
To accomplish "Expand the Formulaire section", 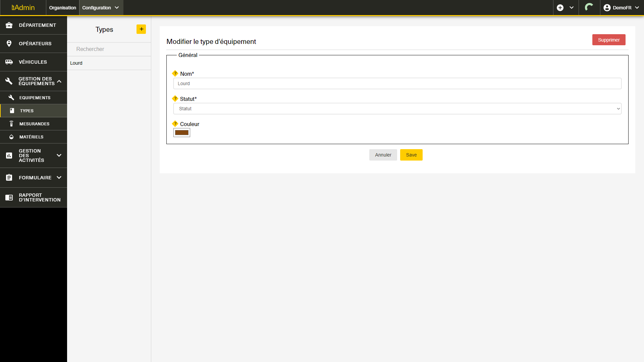I will tap(59, 178).
